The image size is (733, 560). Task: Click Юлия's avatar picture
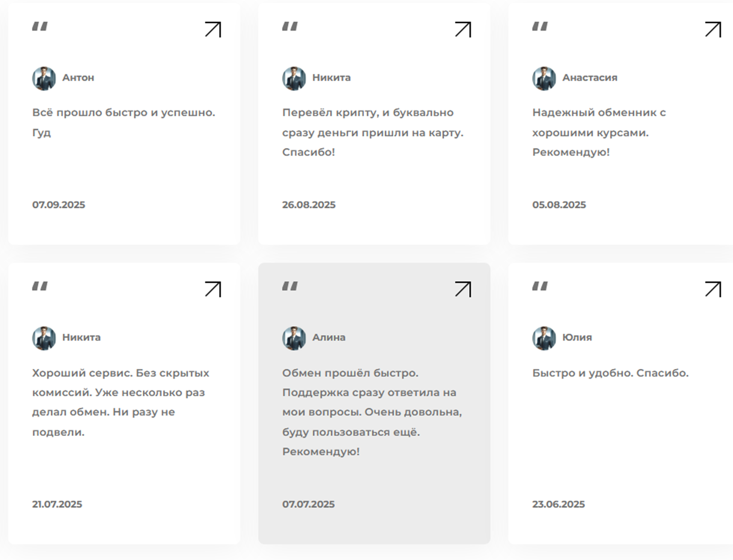click(x=544, y=338)
